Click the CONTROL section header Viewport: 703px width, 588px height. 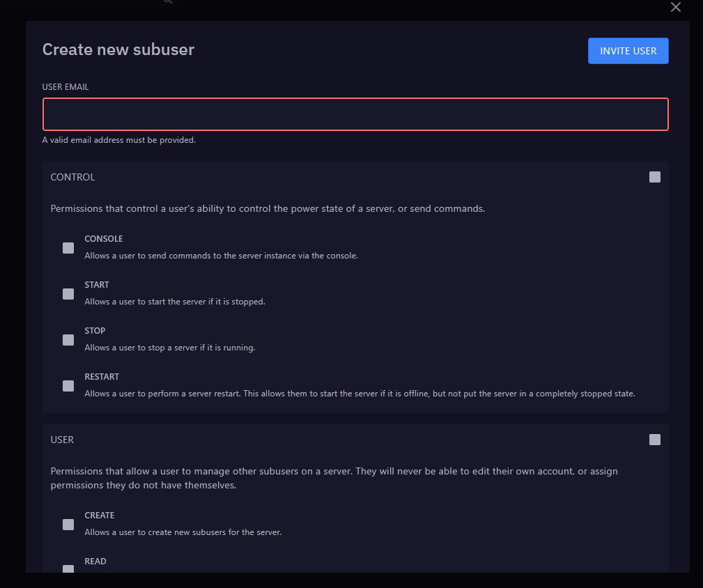point(72,176)
